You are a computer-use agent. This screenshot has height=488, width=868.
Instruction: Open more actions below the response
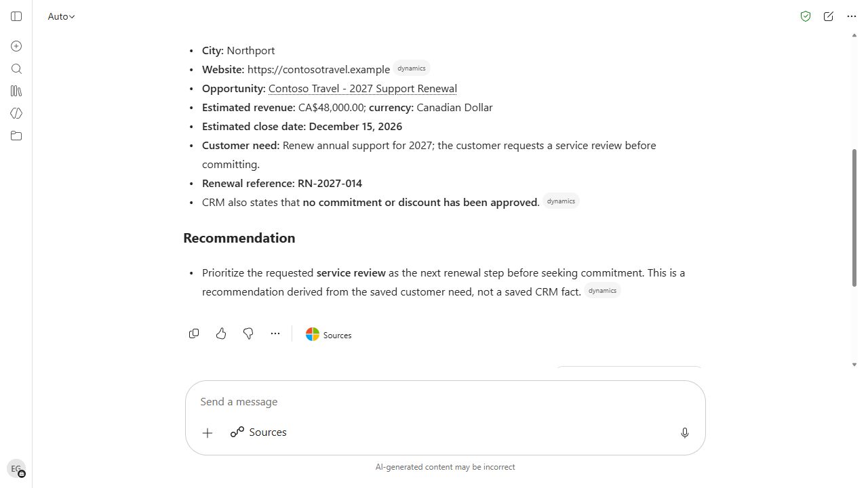click(x=275, y=333)
